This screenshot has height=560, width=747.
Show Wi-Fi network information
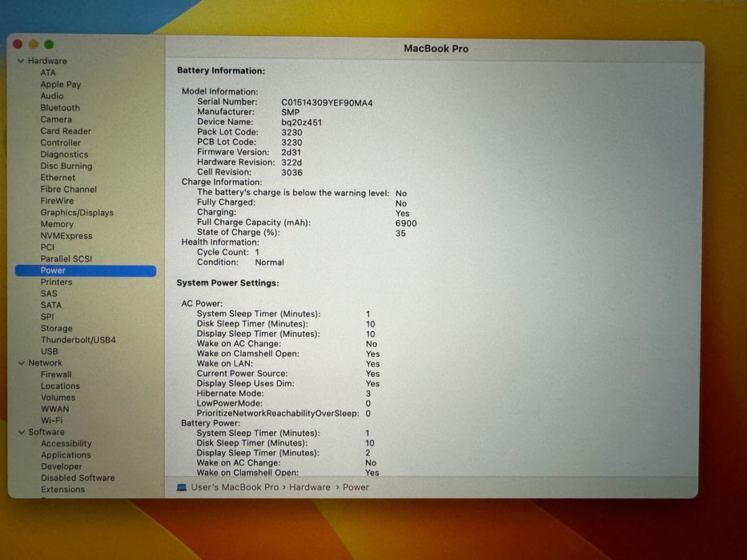point(51,420)
